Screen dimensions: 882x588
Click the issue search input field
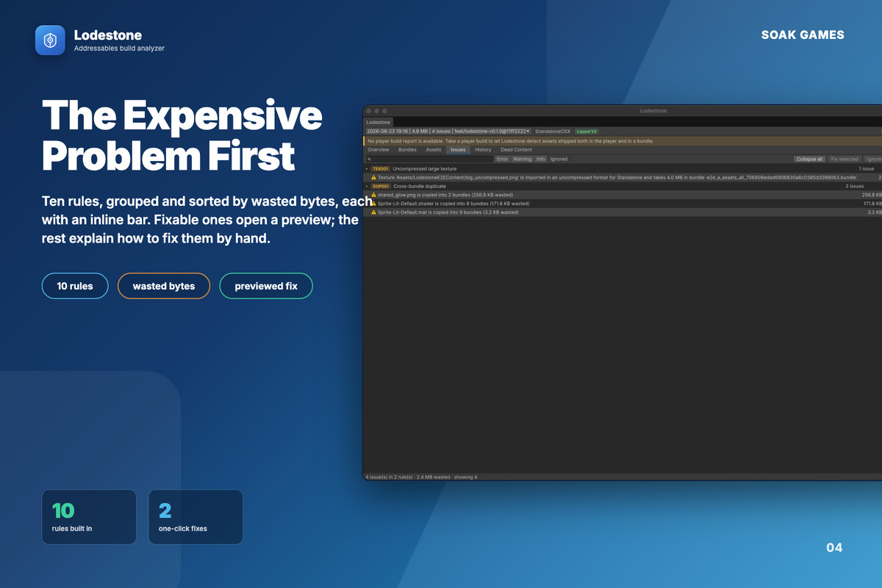pos(429,159)
